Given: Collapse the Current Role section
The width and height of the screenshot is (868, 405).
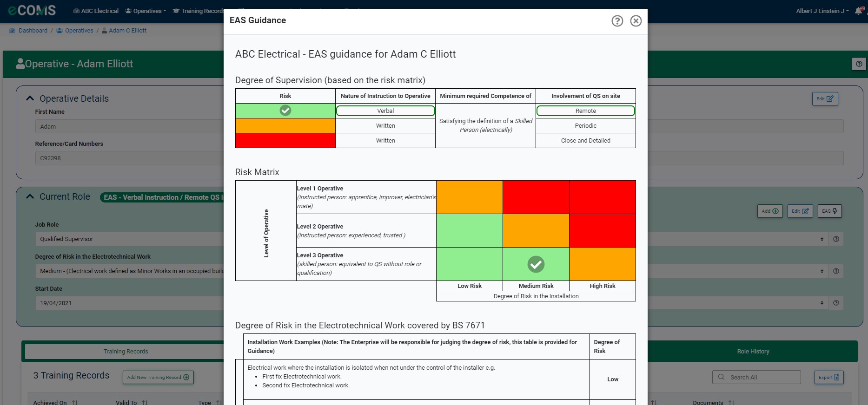Looking at the screenshot, I should coord(30,196).
